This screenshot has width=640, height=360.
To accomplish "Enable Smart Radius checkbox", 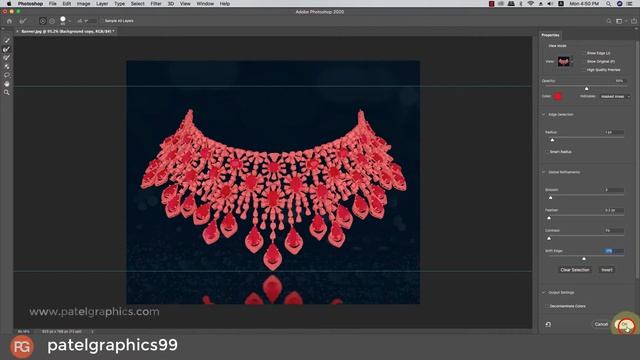I will [547, 152].
